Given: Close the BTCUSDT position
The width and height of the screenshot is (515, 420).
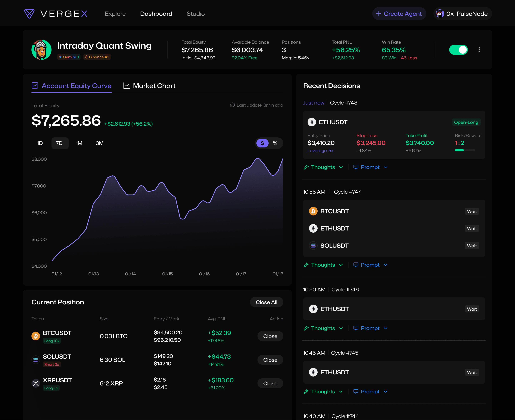Looking at the screenshot, I should tap(270, 336).
